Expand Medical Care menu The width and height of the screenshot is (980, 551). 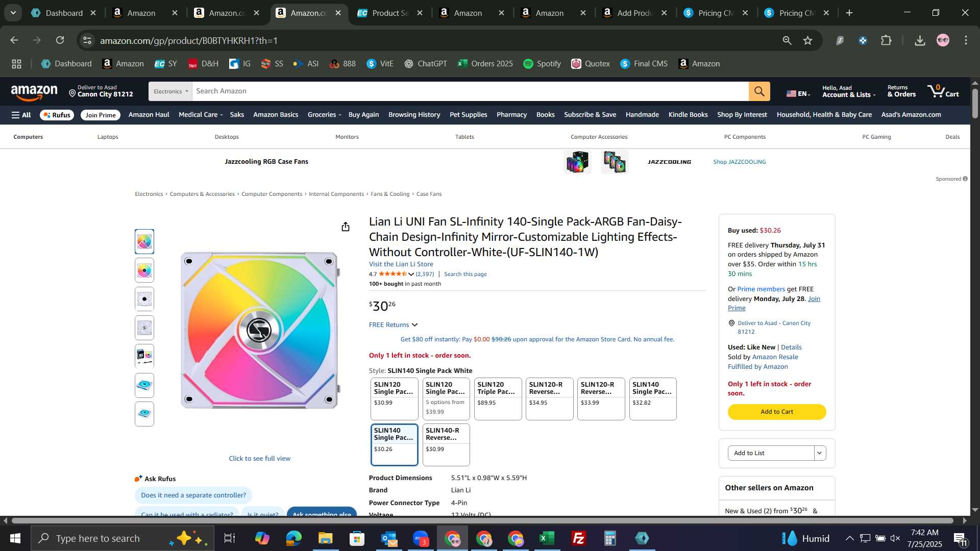(x=201, y=115)
